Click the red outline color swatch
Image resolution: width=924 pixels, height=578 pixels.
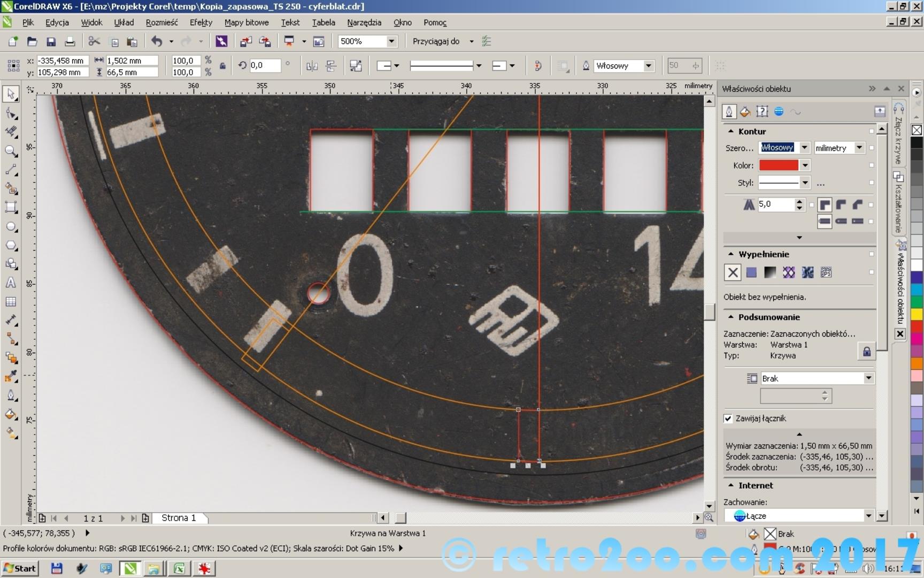point(779,165)
